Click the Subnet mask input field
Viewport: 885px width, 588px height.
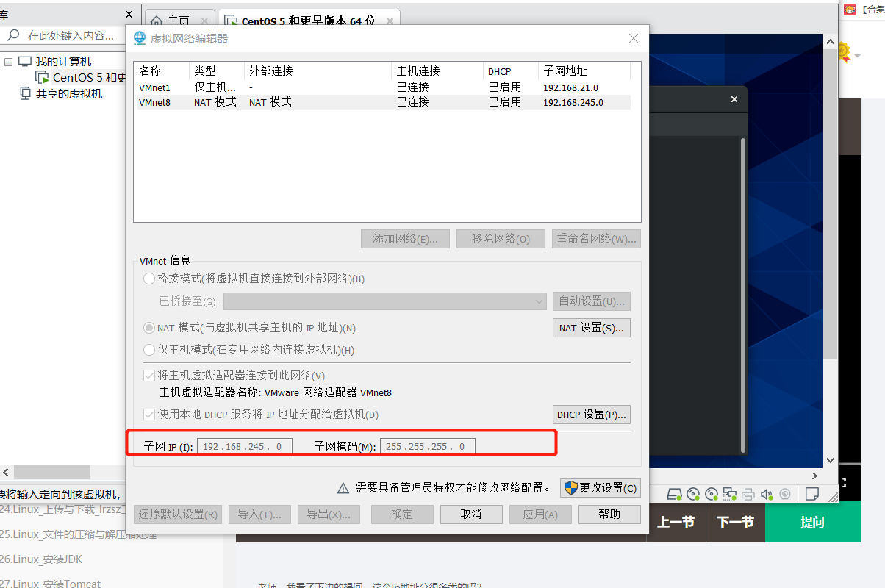click(x=428, y=446)
